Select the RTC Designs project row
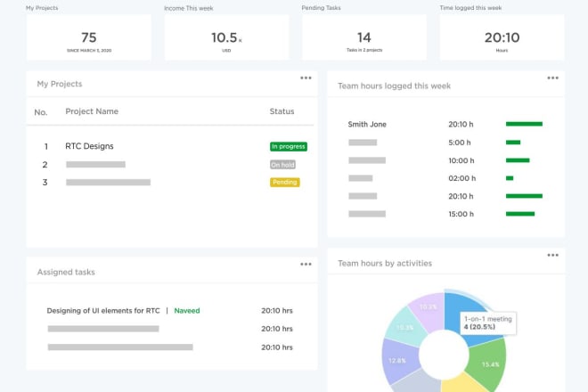 point(172,146)
